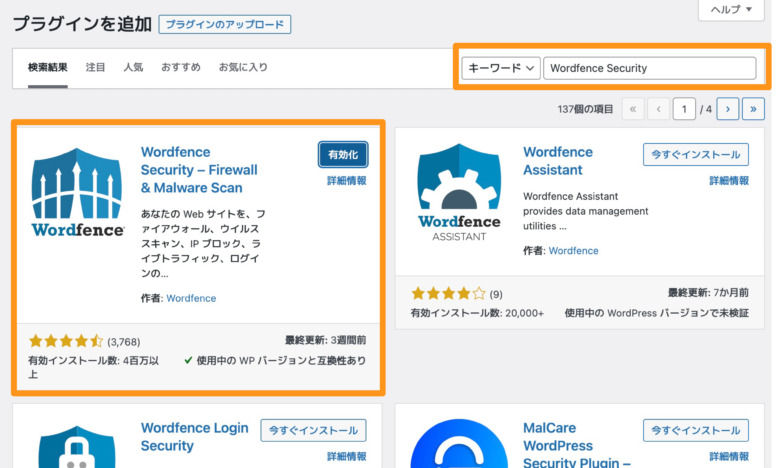Click the MalCare blue lock logo

[459, 444]
